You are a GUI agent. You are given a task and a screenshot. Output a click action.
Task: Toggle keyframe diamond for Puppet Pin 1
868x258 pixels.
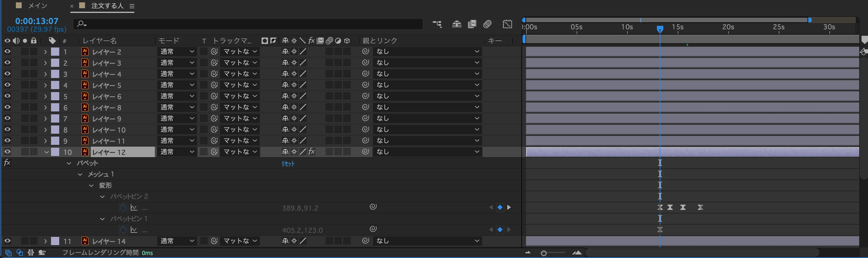click(x=500, y=230)
